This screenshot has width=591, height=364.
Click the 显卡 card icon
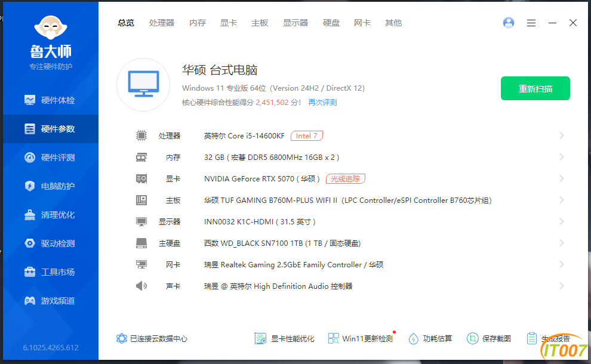tap(141, 178)
